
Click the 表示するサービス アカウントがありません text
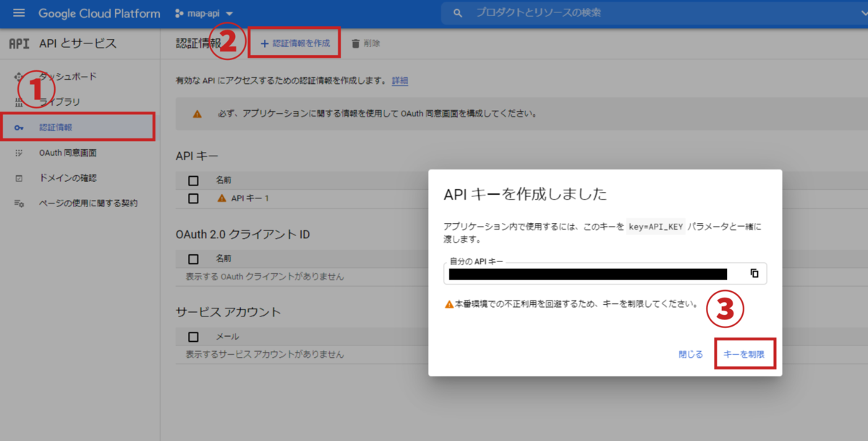click(265, 355)
